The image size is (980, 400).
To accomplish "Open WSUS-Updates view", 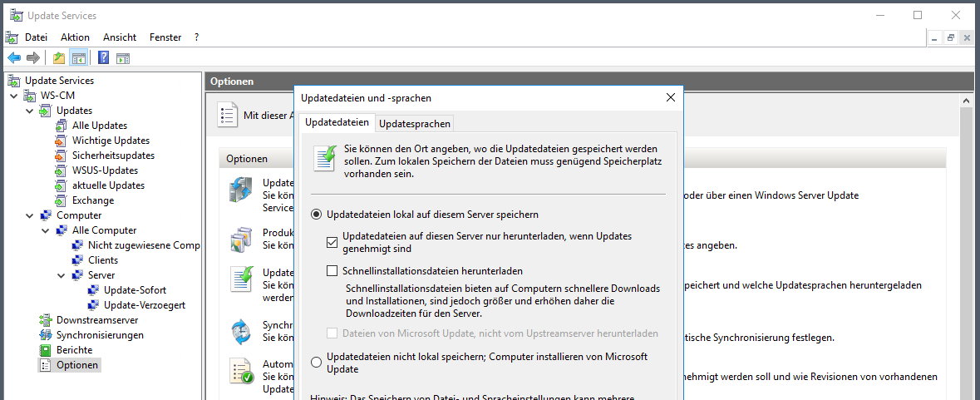I will [105, 170].
